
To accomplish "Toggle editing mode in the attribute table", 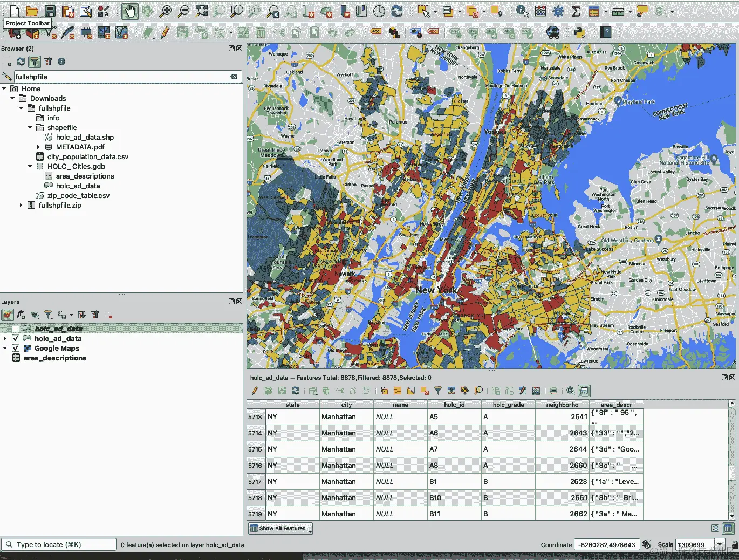I will [x=255, y=391].
